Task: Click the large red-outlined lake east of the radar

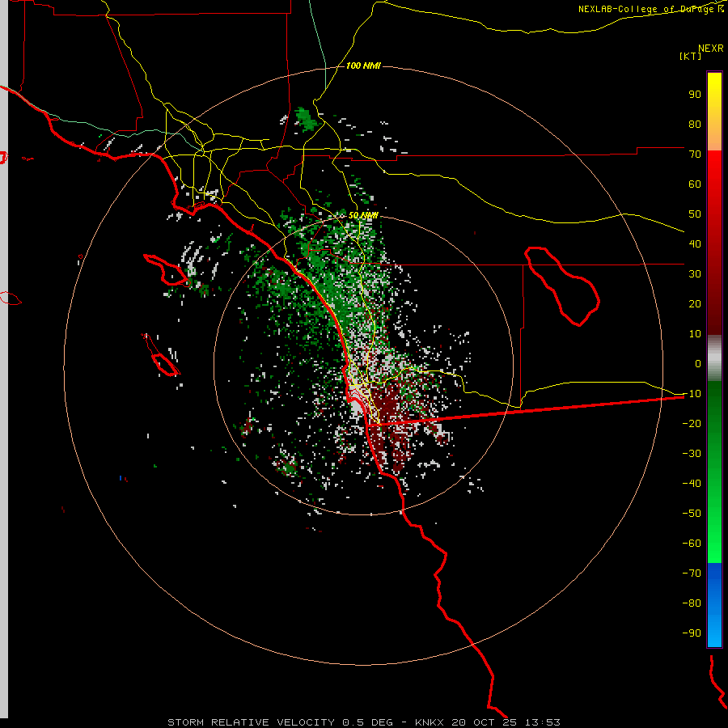Action: coord(562,286)
